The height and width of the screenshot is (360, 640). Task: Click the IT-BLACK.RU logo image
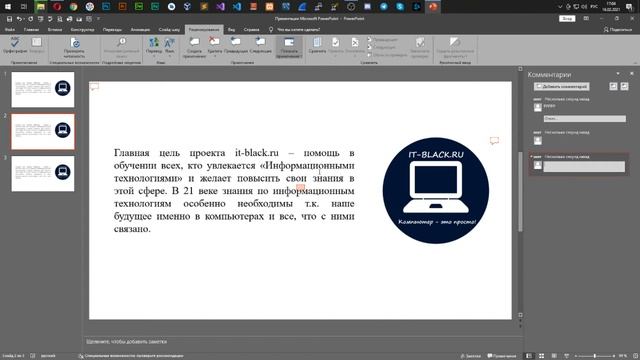(x=436, y=190)
